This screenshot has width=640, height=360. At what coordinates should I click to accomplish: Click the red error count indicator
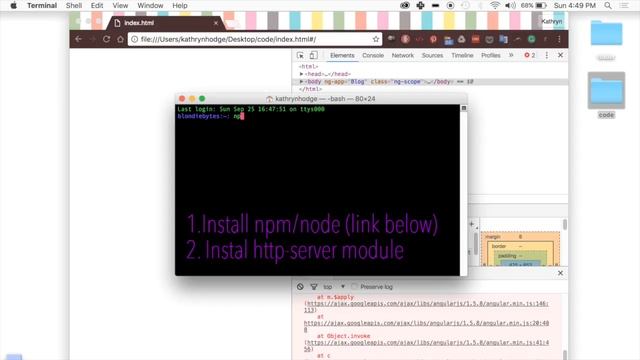pos(530,55)
